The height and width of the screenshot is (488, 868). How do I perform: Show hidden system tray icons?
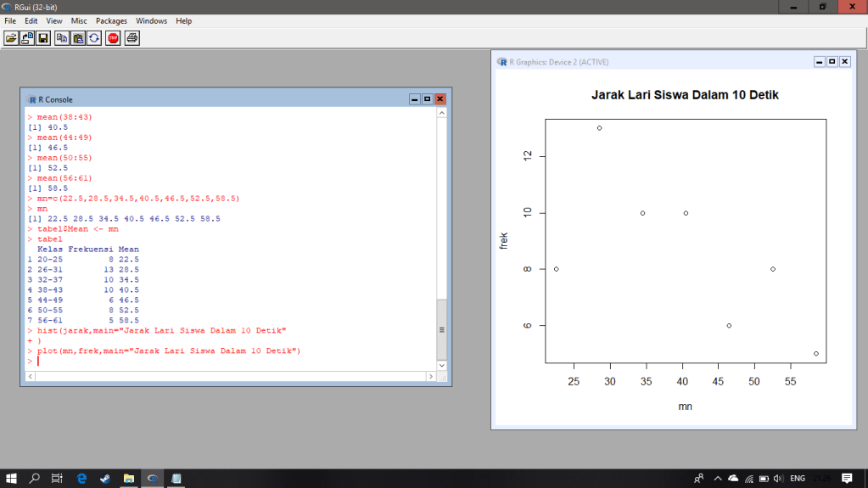pos(718,479)
